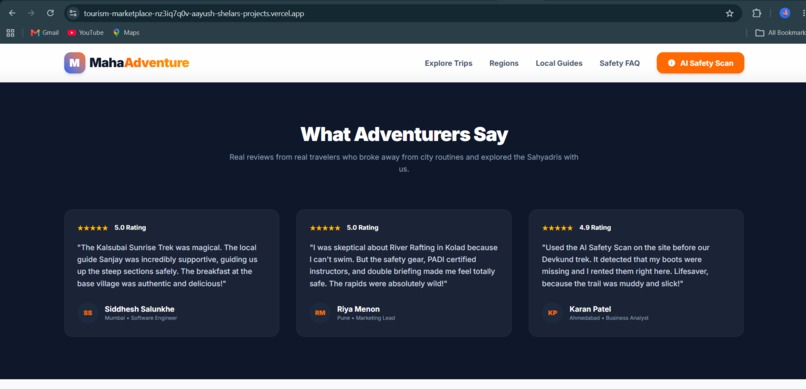Reload the page with the refresh icon
The width and height of the screenshot is (806, 389).
coord(50,13)
